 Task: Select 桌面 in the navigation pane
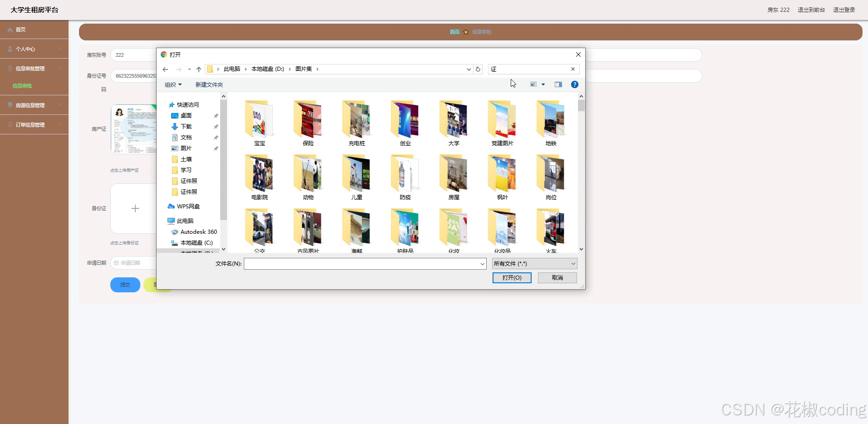(x=186, y=116)
